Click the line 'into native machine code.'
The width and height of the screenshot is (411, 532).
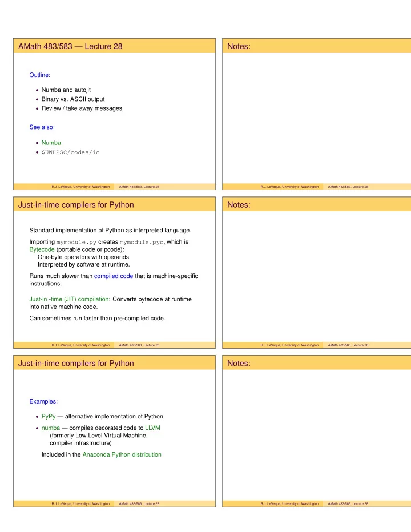coord(63,307)
